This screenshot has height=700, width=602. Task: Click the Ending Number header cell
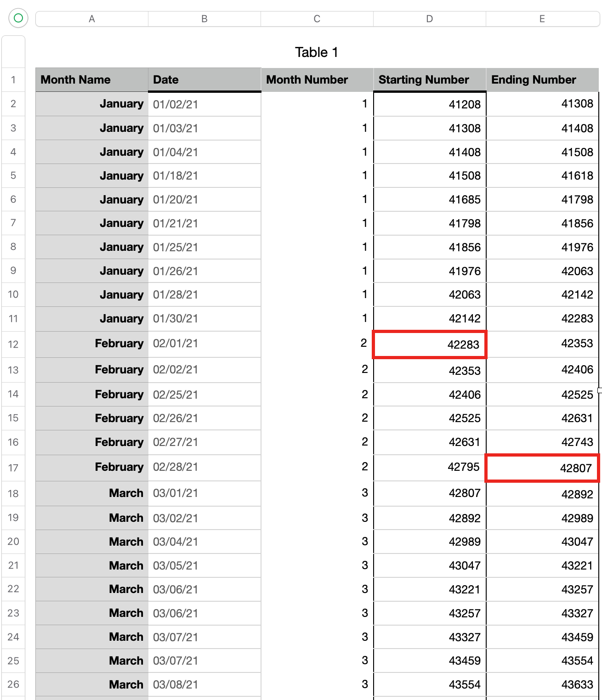542,79
